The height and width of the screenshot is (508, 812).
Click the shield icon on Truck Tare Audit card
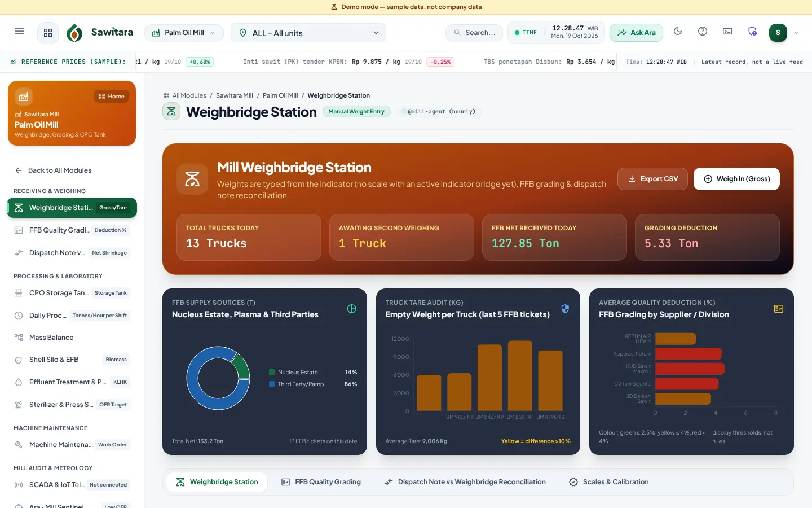point(565,309)
